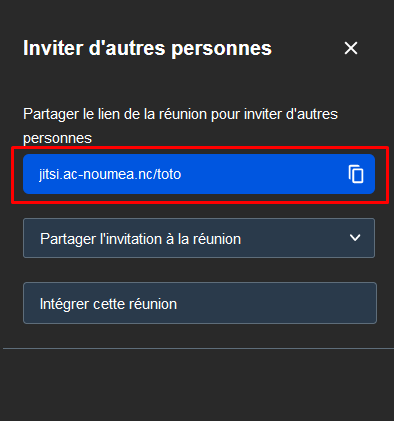Dismiss the invite panel using the X icon
The image size is (394, 421).
[x=351, y=48]
